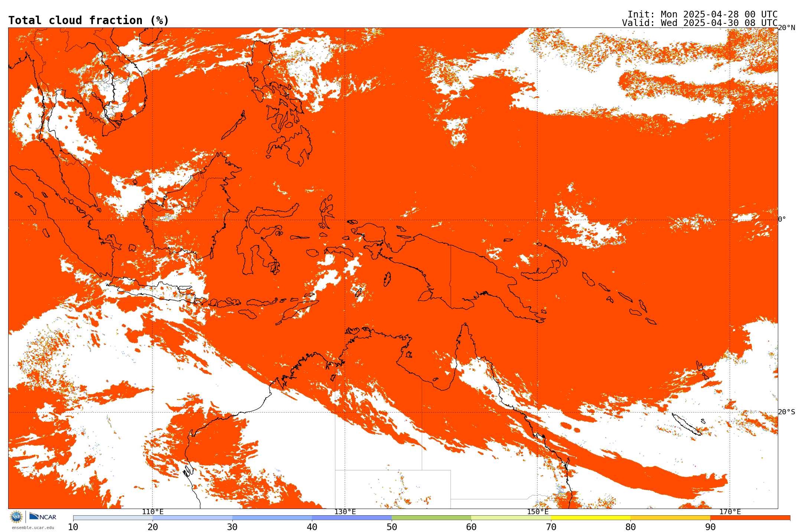Click the NCAR logo
The width and height of the screenshot is (802, 532).
[x=43, y=516]
